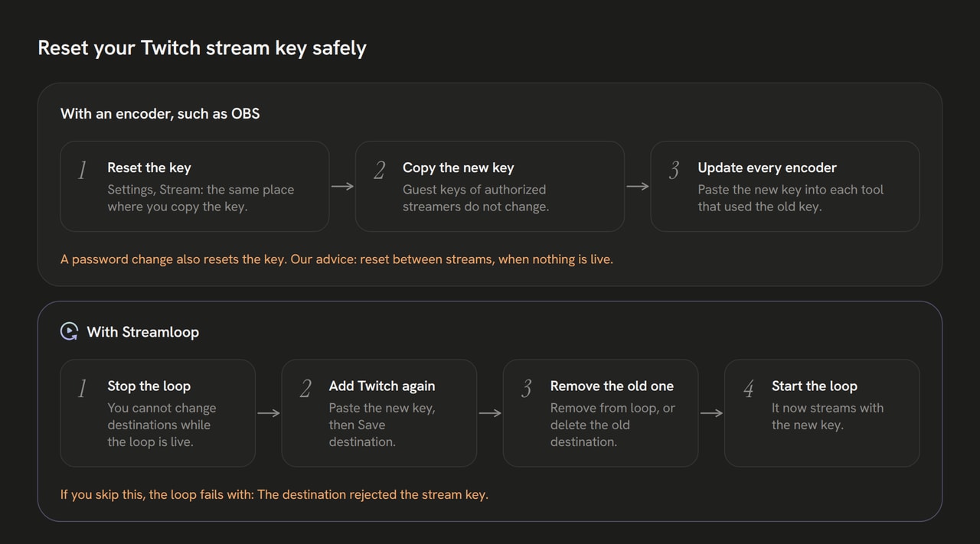Click the "Add Twitch again" step title
Screen dimensions: 980x544
pos(382,386)
